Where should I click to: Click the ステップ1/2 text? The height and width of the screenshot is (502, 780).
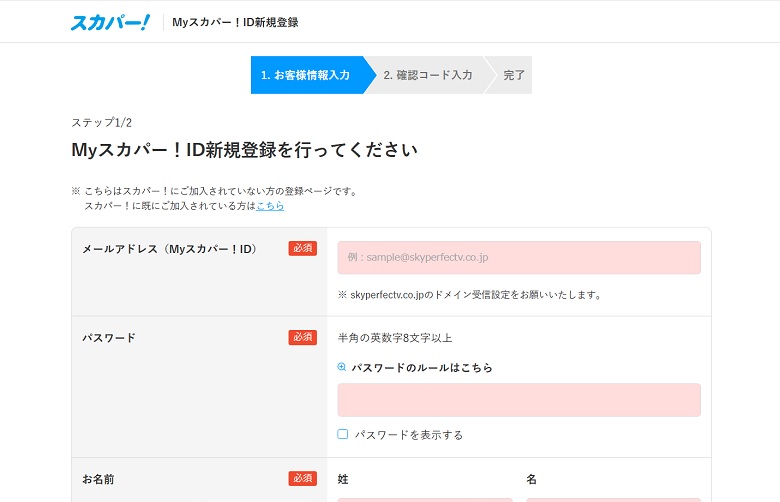coord(101,122)
